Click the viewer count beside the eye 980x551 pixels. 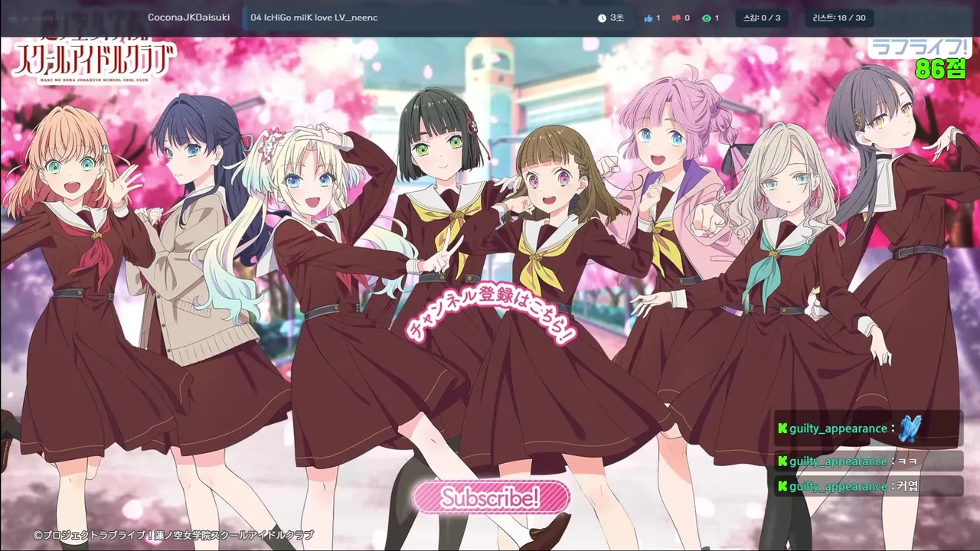coord(717,18)
